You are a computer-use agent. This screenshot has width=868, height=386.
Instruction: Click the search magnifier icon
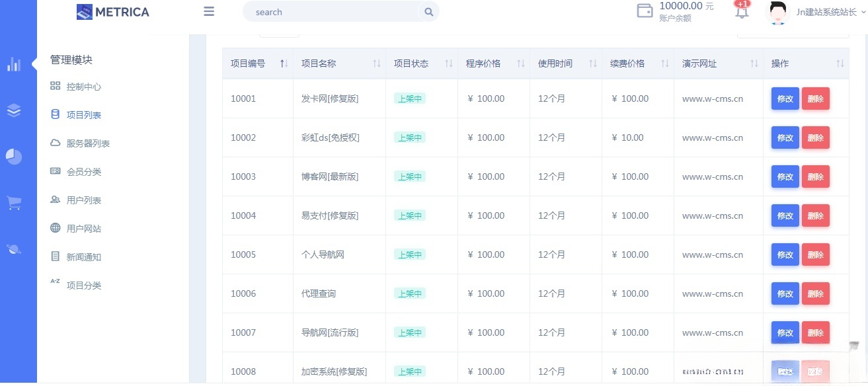tap(428, 12)
